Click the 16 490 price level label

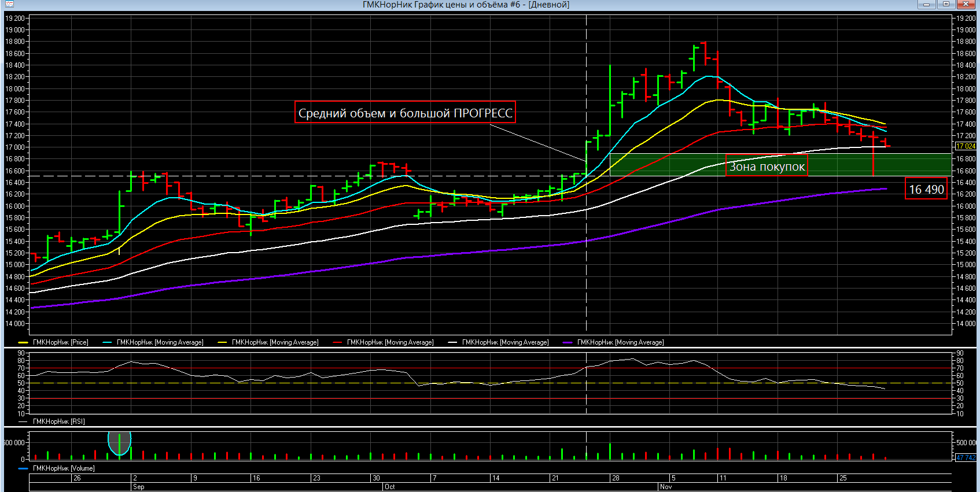point(926,189)
